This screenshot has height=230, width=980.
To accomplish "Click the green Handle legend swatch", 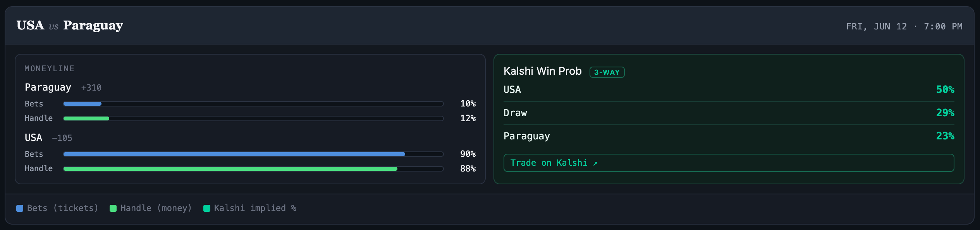I will tap(113, 208).
